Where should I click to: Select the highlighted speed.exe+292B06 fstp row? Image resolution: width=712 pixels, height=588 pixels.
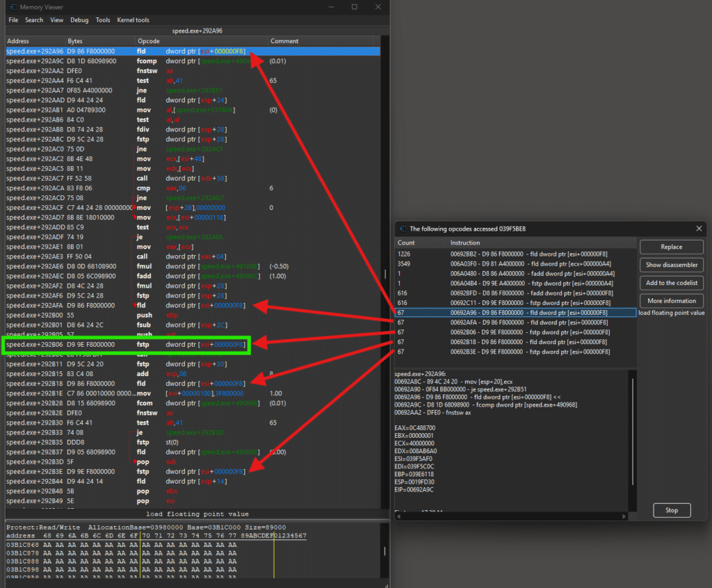125,344
